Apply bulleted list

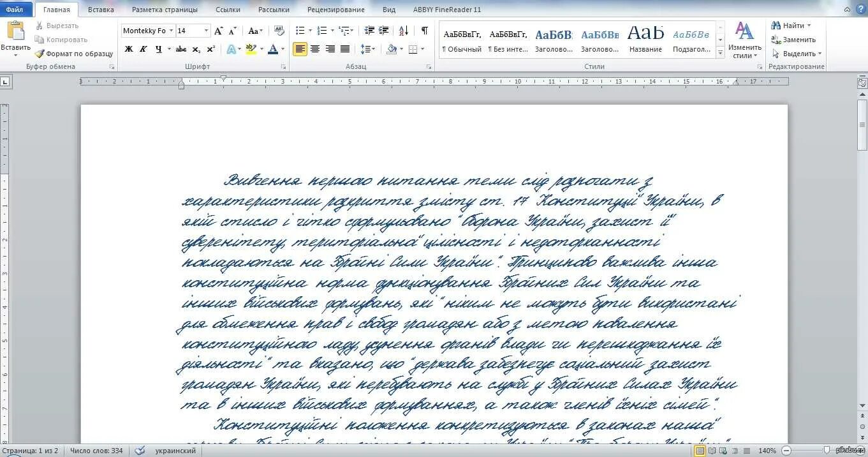(x=300, y=31)
